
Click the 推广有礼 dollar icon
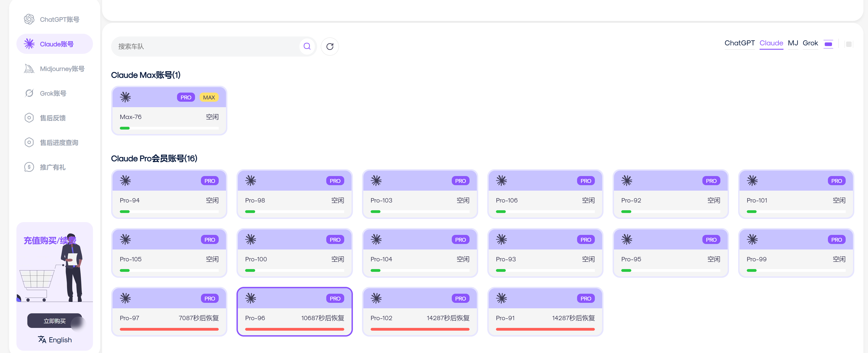[29, 167]
